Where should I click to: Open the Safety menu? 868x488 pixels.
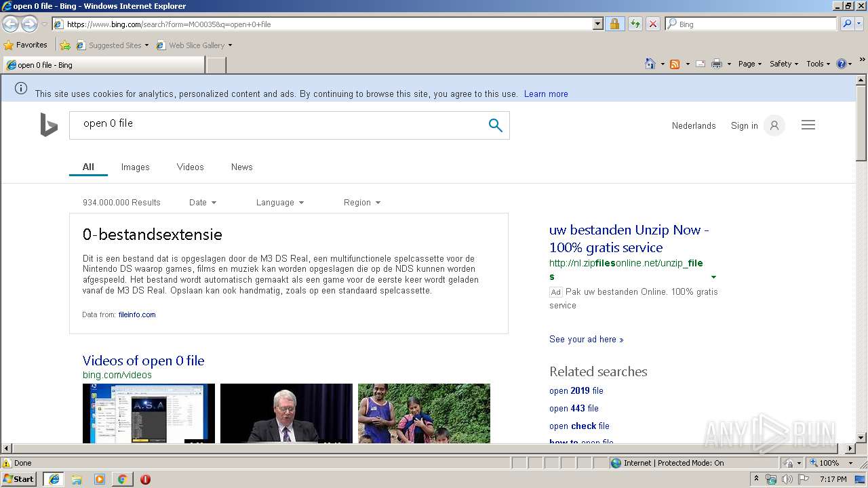784,64
